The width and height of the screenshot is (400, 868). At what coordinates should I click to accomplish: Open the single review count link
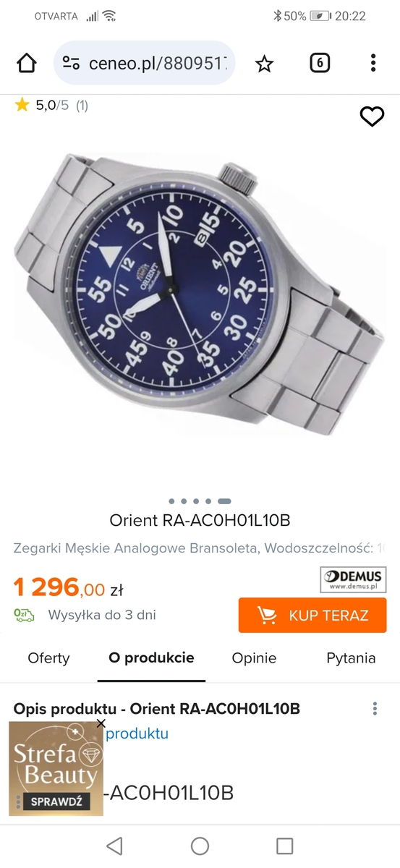82,106
